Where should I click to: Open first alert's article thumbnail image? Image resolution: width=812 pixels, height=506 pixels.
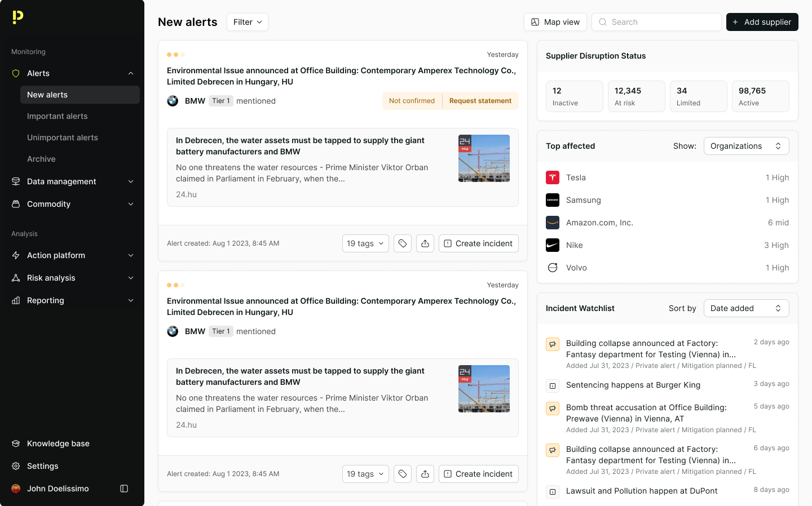[x=484, y=158]
